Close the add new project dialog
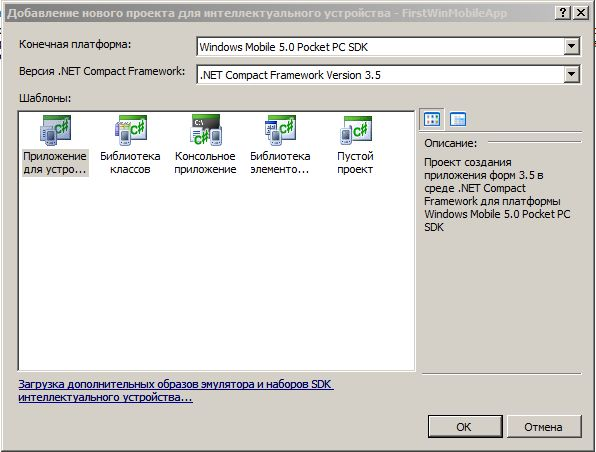The width and height of the screenshot is (596, 452). tap(581, 13)
